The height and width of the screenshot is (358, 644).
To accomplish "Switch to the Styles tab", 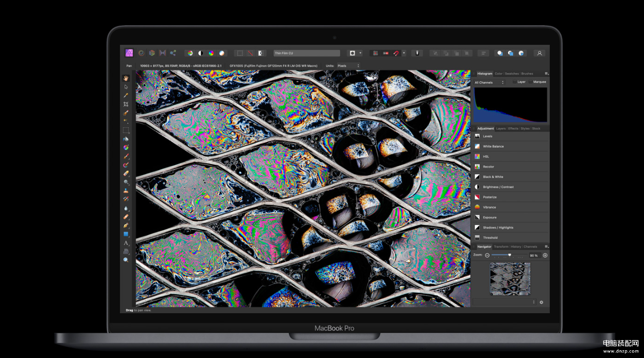I will (x=525, y=128).
